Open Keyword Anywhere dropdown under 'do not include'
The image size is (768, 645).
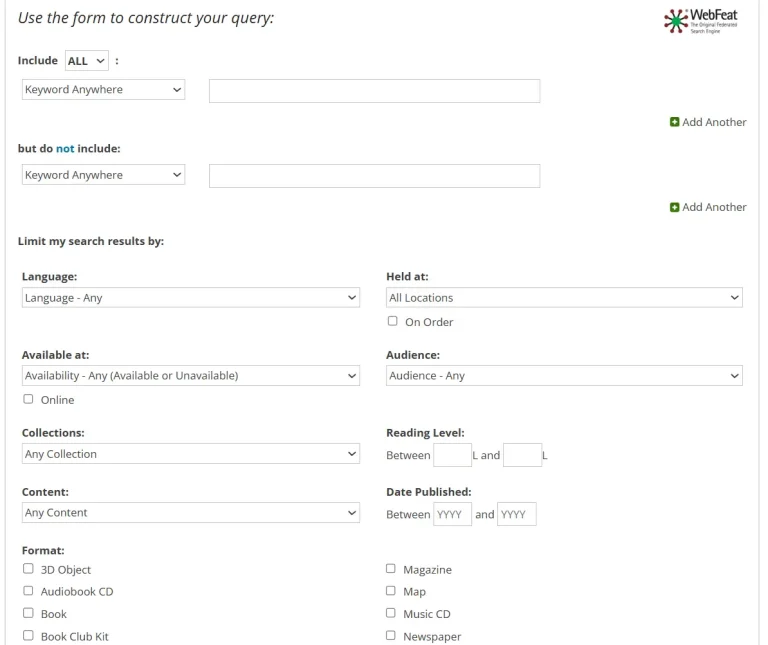pos(103,175)
